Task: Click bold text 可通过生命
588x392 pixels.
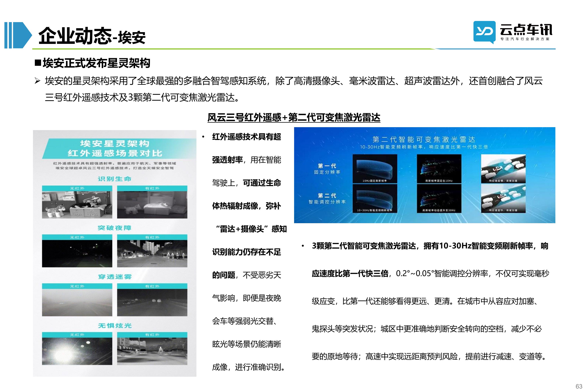Action: point(262,183)
